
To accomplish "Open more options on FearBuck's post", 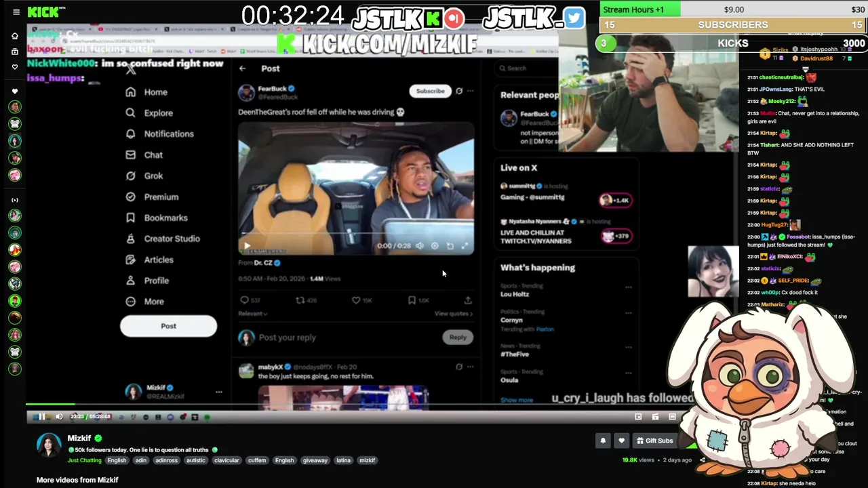I will 470,91.
